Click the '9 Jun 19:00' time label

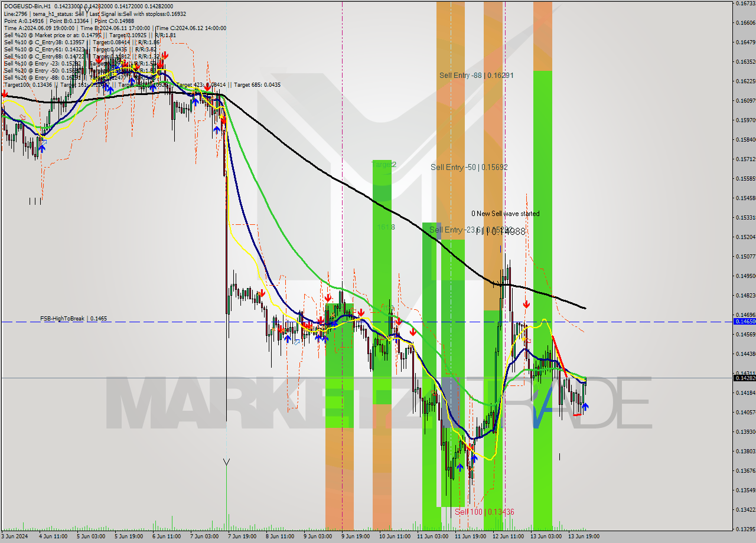[x=355, y=537]
